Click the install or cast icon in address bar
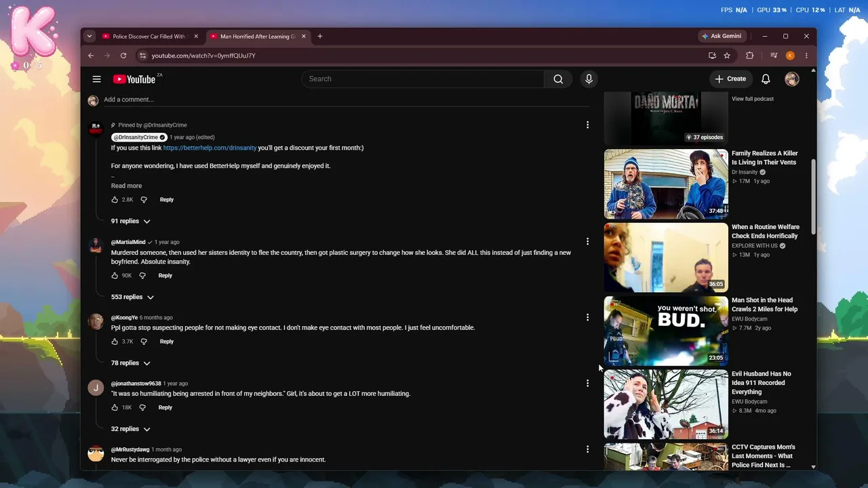Screen dimensions: 868x488 (x=712, y=56)
